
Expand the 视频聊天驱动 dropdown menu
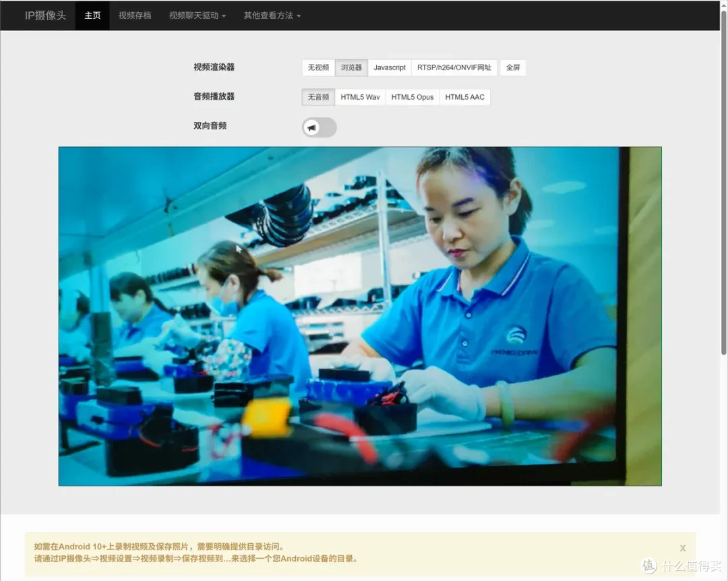point(198,16)
